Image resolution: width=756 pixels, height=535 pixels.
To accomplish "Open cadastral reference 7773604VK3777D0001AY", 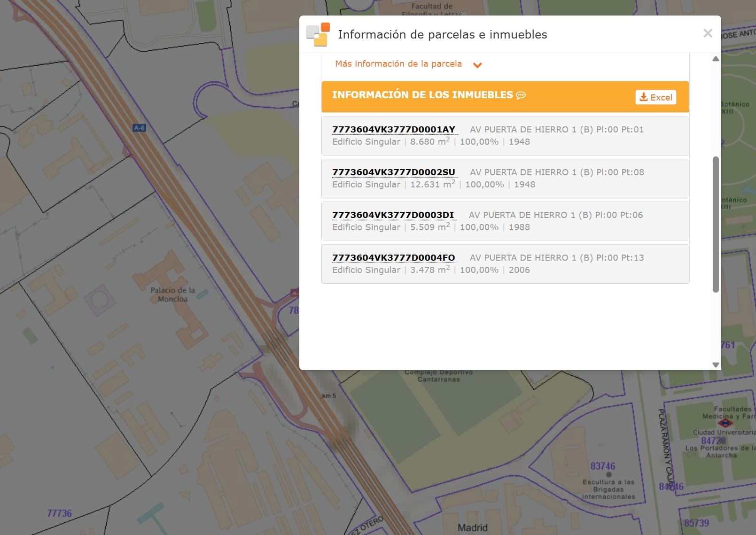I will click(394, 130).
